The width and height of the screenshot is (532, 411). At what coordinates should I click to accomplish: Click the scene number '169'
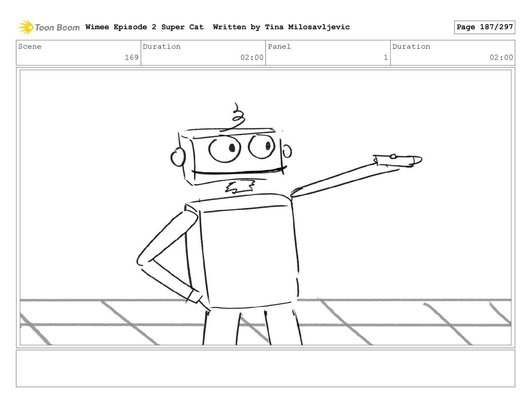132,57
